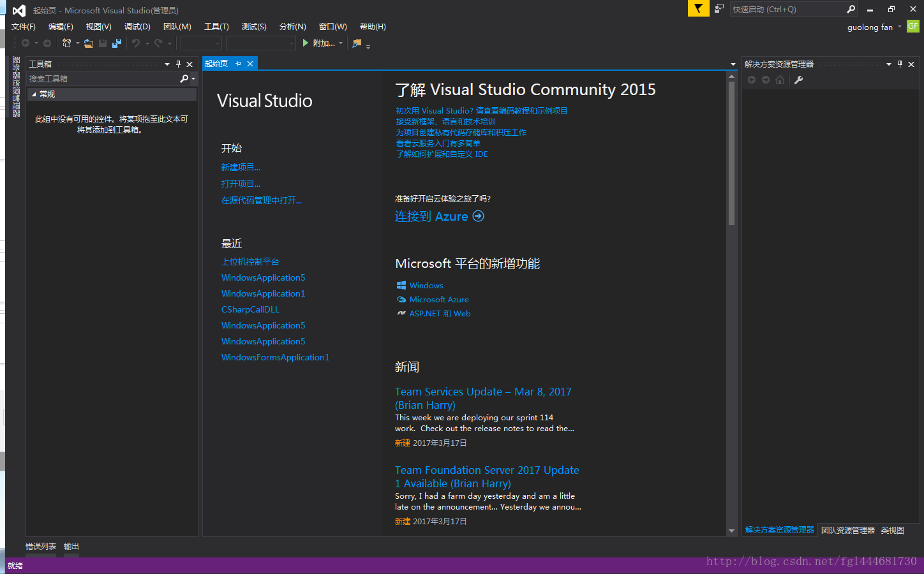924x574 pixels.
Task: Open the 编辑(E) menu
Action: (61, 27)
